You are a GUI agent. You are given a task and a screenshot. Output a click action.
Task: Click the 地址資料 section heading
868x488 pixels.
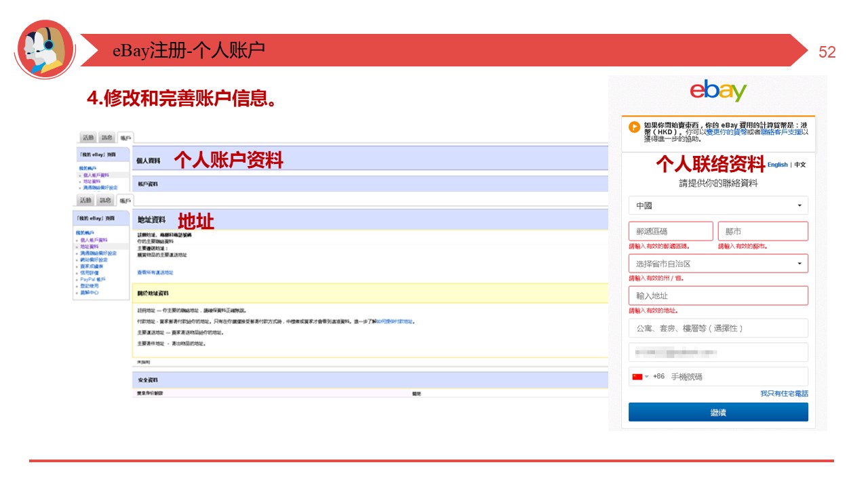151,220
